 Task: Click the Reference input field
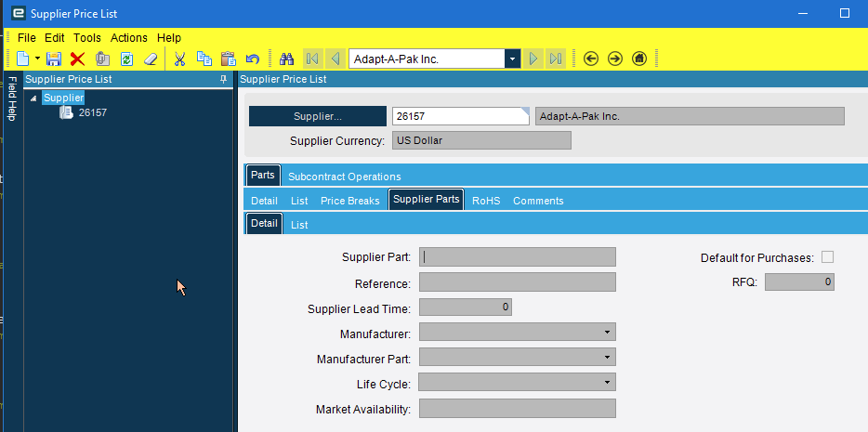click(x=518, y=282)
